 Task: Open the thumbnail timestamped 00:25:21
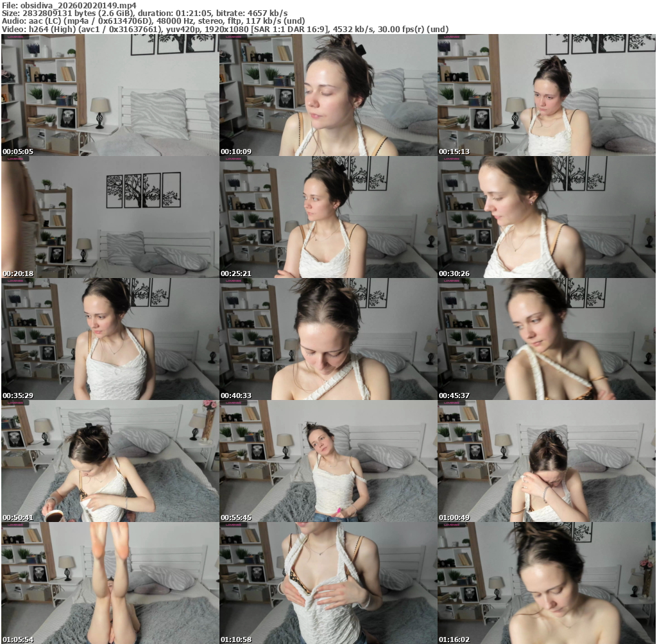[328, 217]
